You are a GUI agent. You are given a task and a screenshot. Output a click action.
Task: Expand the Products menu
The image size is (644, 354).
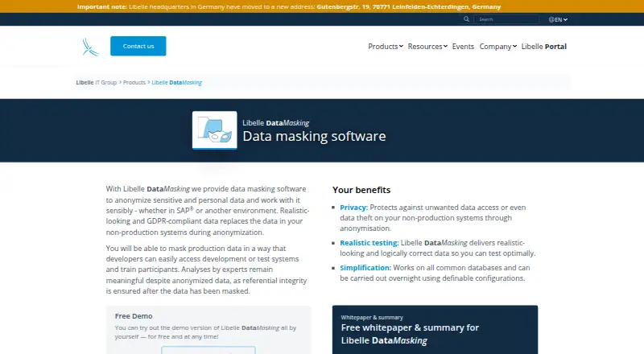coord(386,47)
